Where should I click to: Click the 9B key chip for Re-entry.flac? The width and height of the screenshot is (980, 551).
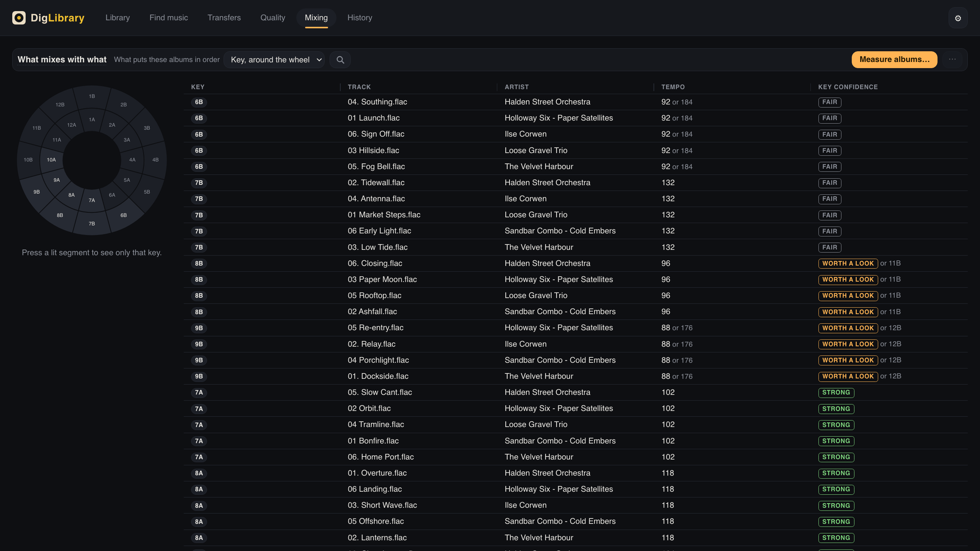pyautogui.click(x=199, y=328)
